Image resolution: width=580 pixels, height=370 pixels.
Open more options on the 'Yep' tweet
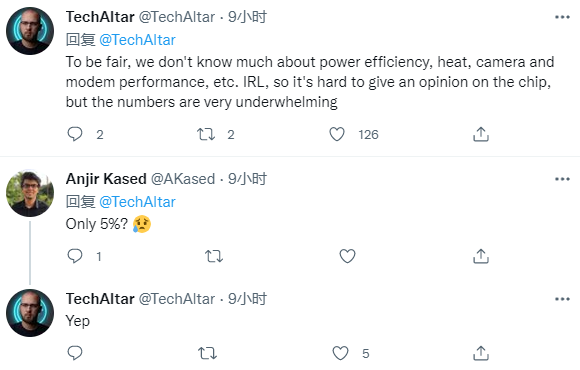[x=562, y=299]
